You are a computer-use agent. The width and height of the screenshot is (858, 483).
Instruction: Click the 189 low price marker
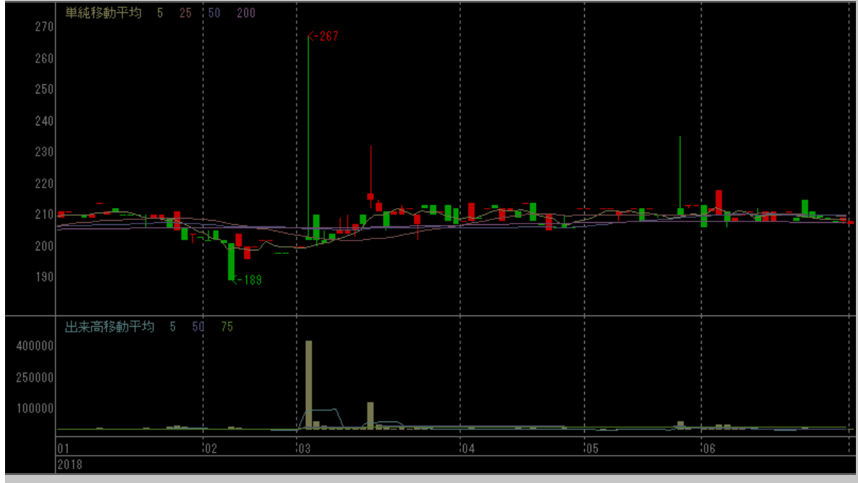click(x=248, y=280)
